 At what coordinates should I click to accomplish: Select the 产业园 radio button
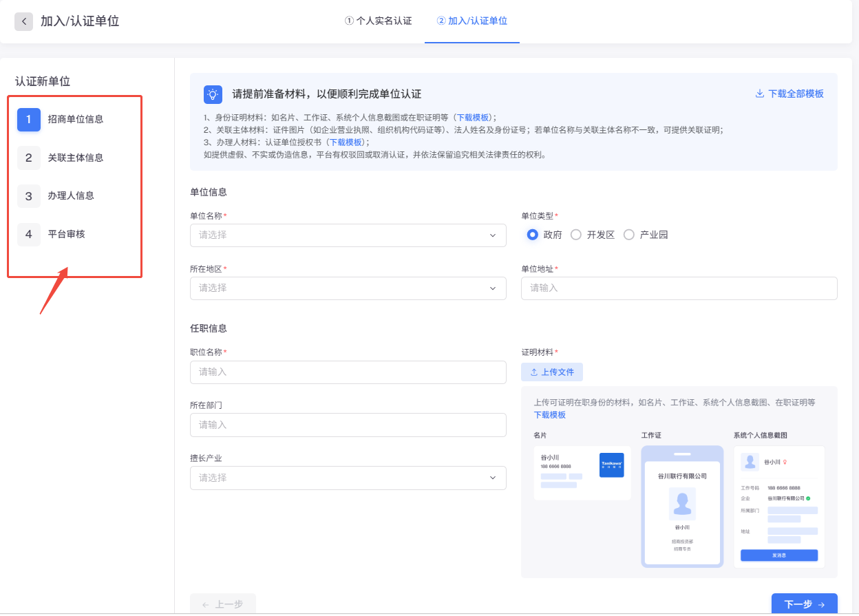point(628,235)
